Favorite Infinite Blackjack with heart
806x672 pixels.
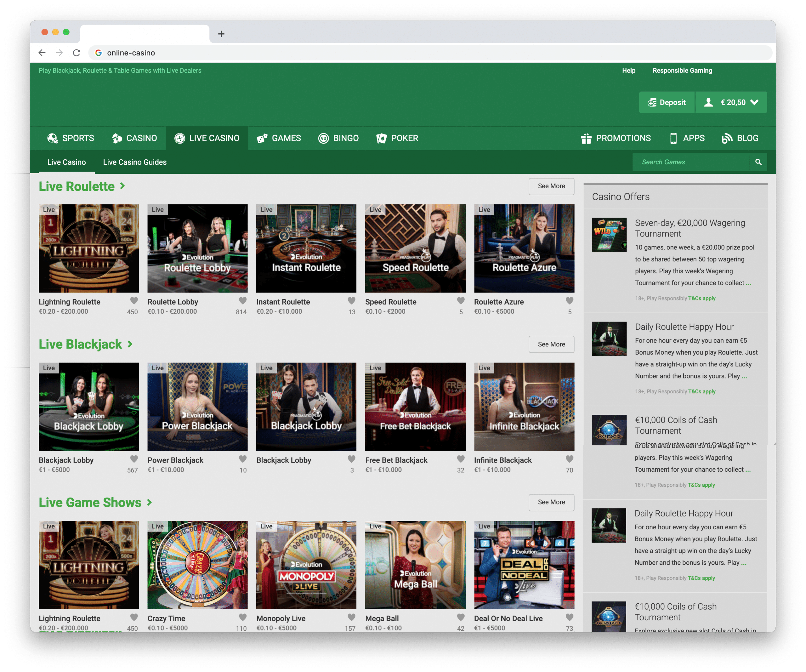tap(570, 458)
